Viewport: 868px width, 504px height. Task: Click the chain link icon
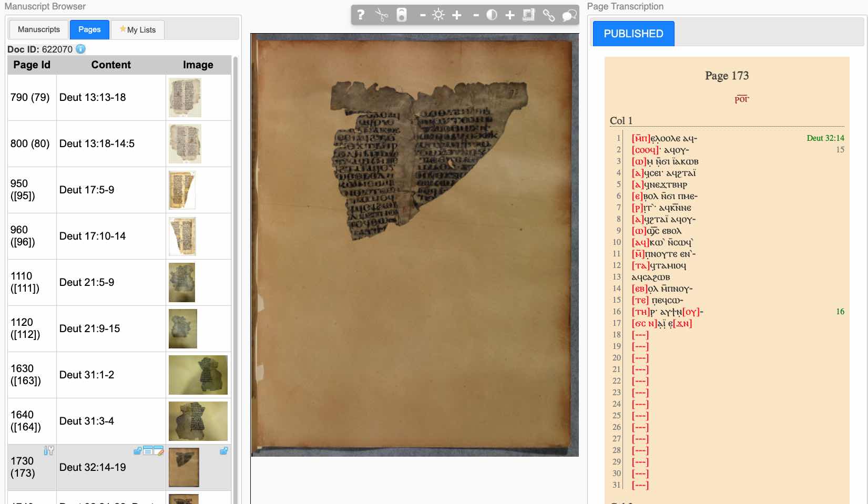click(x=549, y=15)
